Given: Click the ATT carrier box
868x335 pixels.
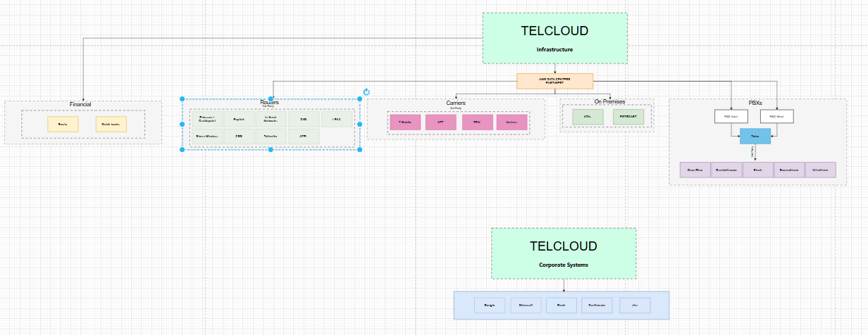Looking at the screenshot, I should click(x=440, y=122).
